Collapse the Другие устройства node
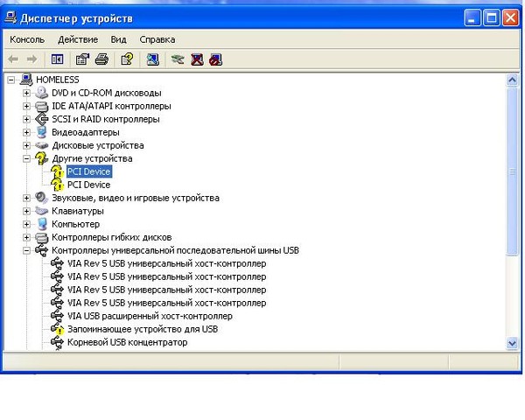Image resolution: width=525 pixels, height=420 pixels. (x=26, y=158)
